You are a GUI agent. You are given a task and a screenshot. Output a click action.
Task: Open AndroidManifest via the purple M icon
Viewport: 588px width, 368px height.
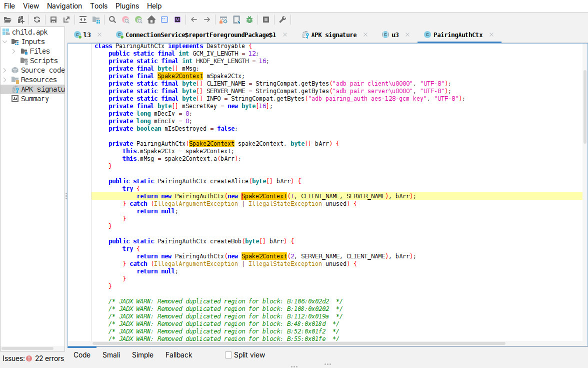(178, 20)
